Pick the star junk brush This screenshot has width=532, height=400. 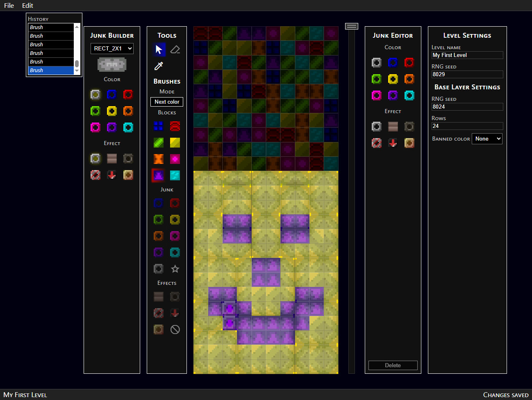pos(175,269)
